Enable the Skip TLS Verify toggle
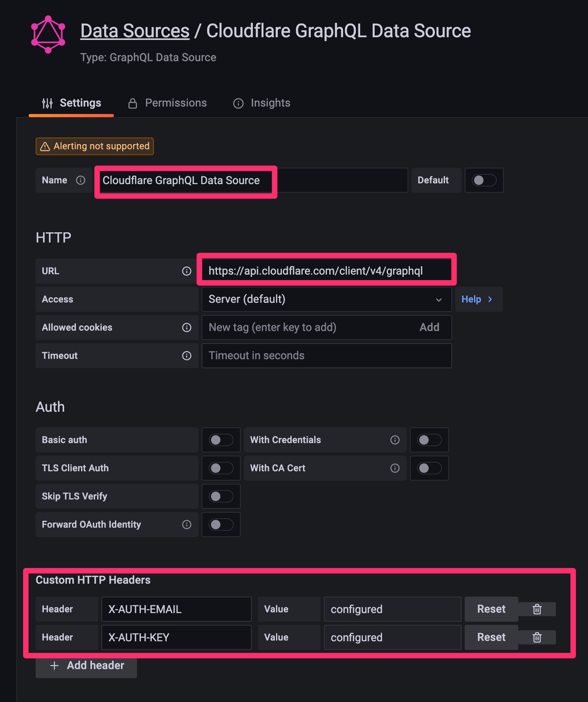 [221, 496]
